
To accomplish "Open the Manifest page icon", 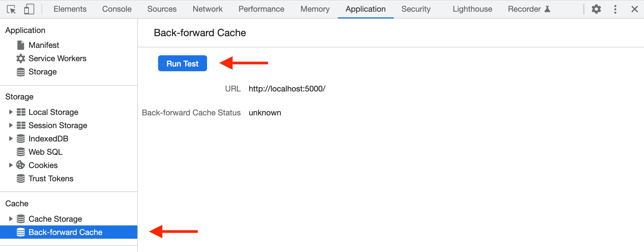I will [20, 45].
